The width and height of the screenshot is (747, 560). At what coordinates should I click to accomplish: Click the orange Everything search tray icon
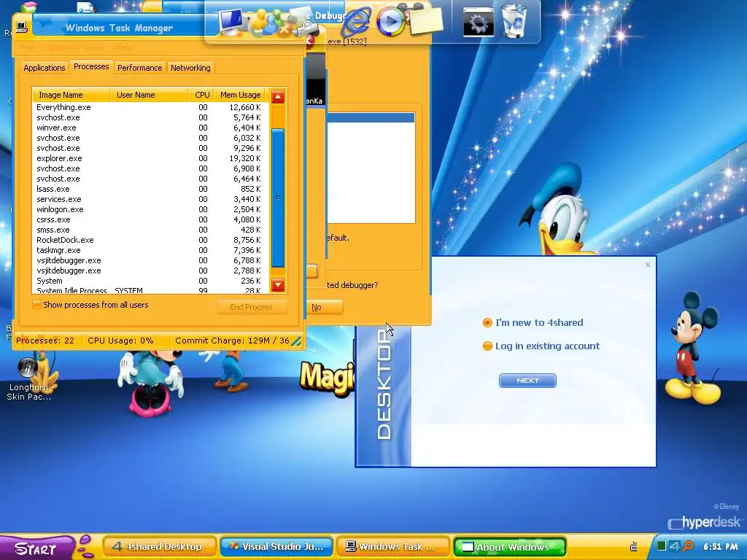click(688, 545)
